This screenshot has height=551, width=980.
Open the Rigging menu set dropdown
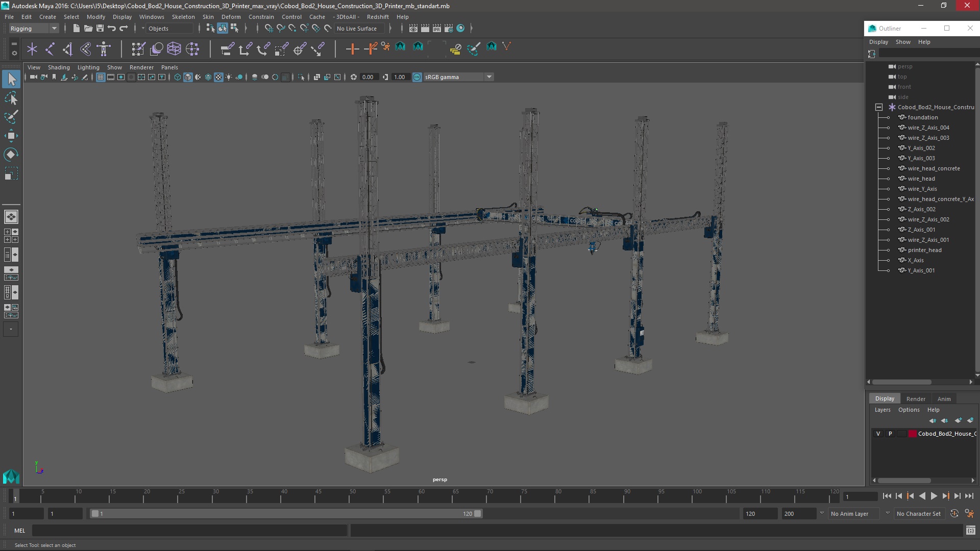point(34,29)
